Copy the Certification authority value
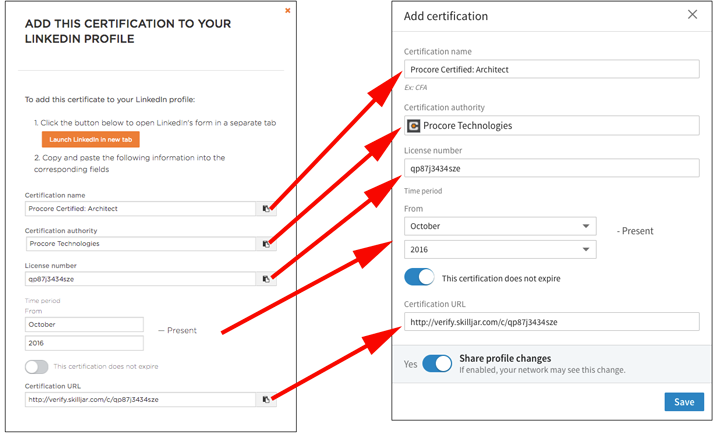 pos(267,244)
